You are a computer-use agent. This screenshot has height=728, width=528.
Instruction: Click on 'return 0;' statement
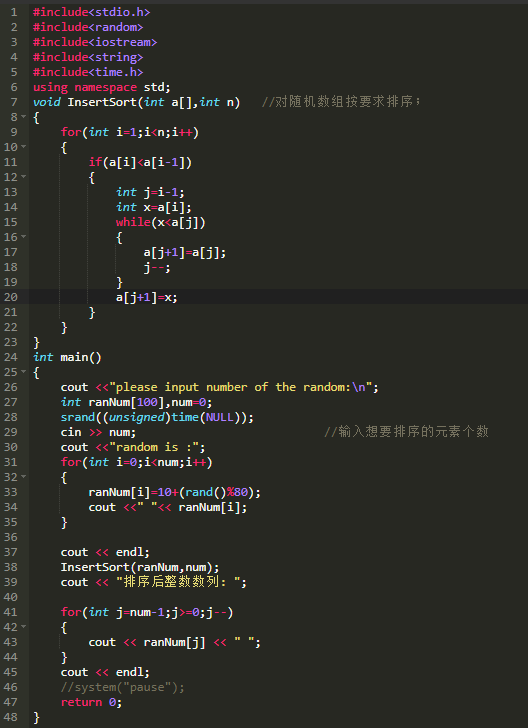click(x=91, y=702)
